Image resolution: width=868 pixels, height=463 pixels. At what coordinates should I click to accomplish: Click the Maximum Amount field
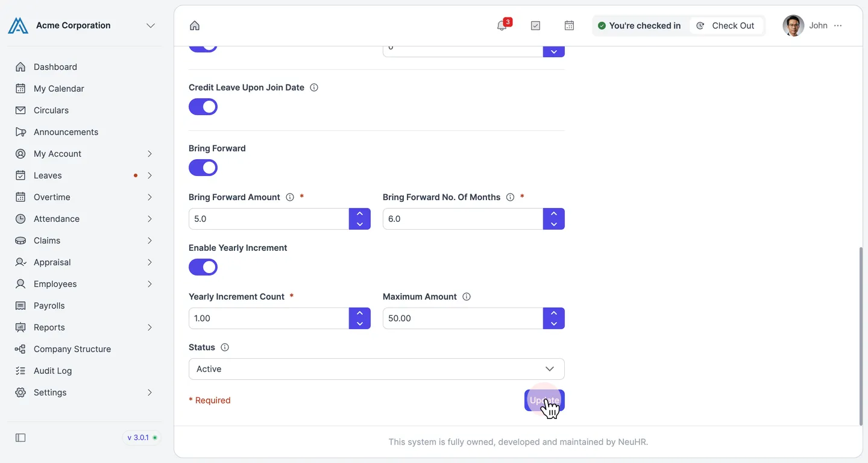(x=463, y=318)
